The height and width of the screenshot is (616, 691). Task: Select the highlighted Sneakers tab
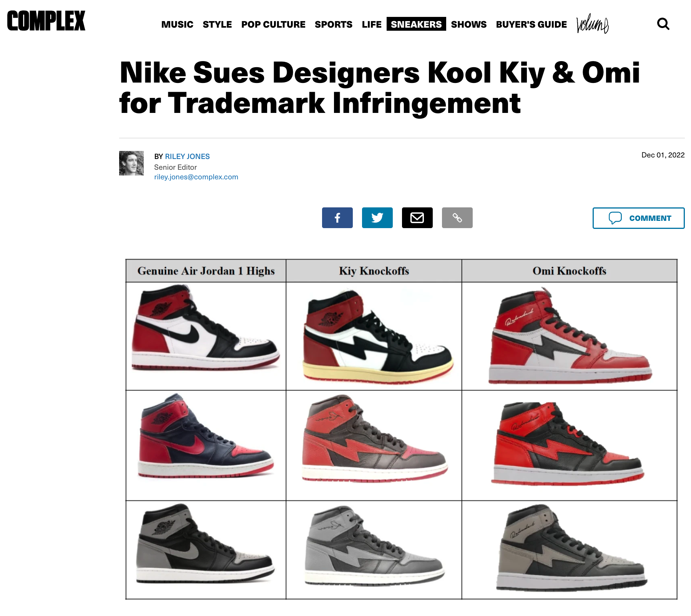coord(416,24)
